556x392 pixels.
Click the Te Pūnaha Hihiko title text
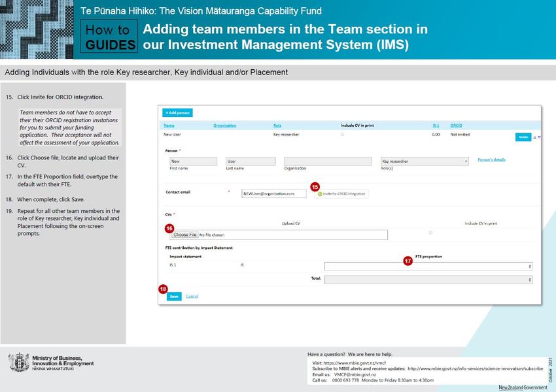[x=201, y=11]
